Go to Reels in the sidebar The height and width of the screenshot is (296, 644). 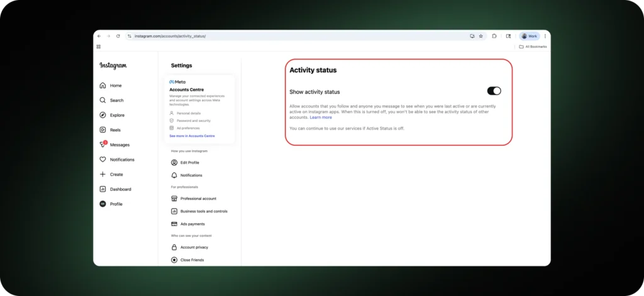[x=111, y=130]
